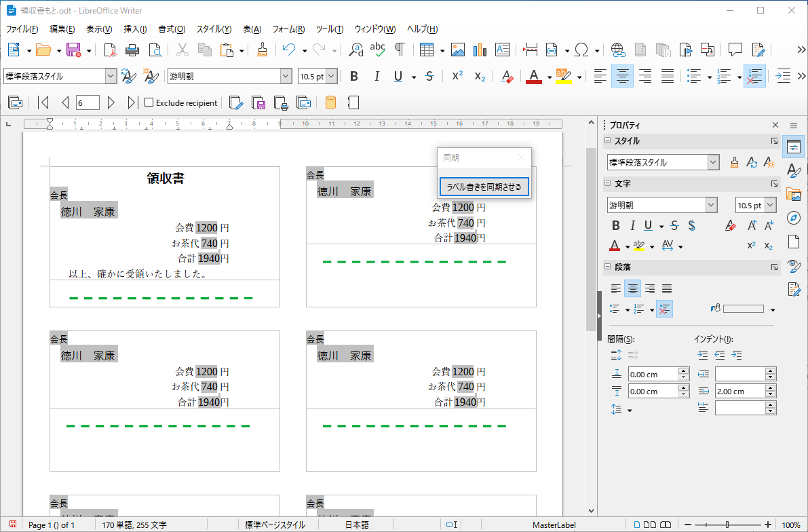
Task: Open font size dropdown in toolbar
Action: [331, 76]
